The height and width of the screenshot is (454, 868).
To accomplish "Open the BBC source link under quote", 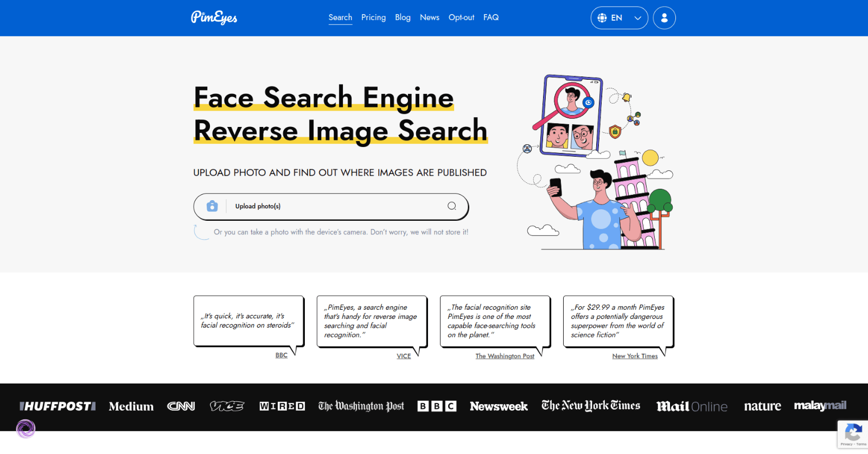I will (281, 355).
